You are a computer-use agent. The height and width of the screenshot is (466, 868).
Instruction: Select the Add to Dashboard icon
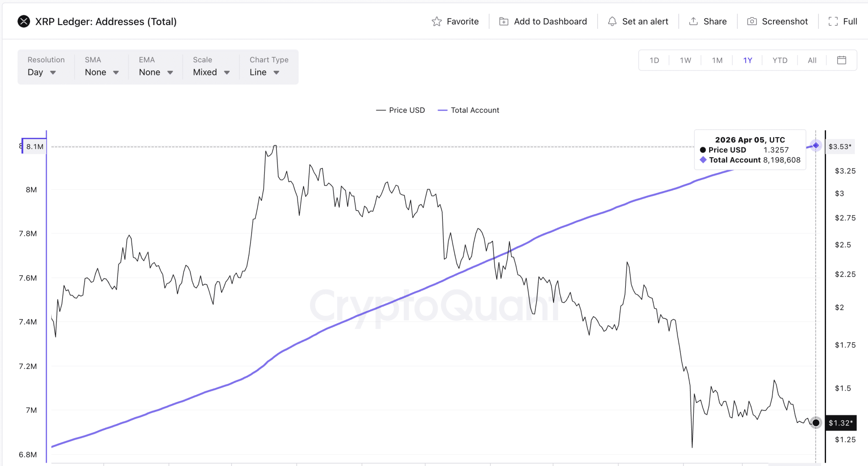503,21
